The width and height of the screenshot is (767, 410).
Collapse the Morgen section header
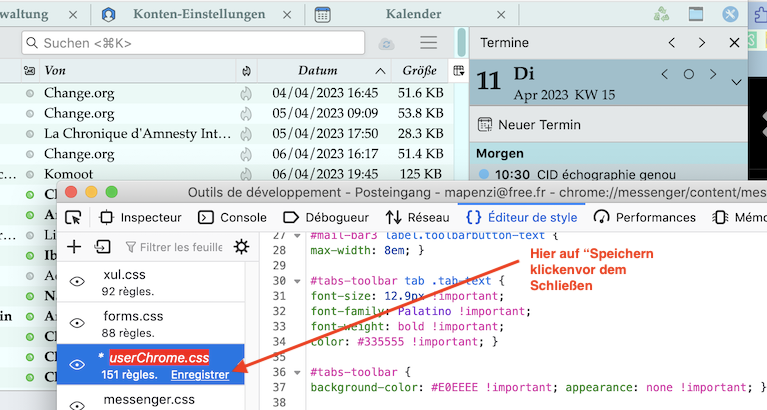point(609,154)
